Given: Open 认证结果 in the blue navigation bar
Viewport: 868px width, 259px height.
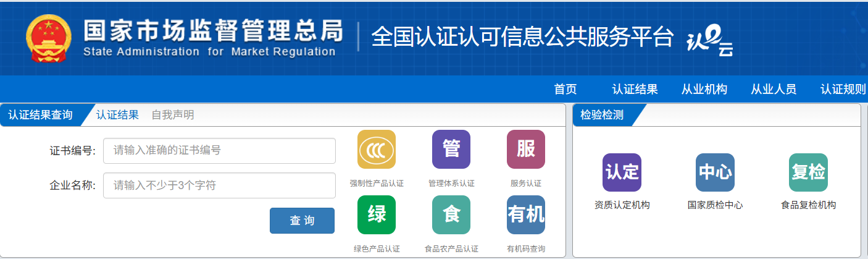Looking at the screenshot, I should point(635,90).
